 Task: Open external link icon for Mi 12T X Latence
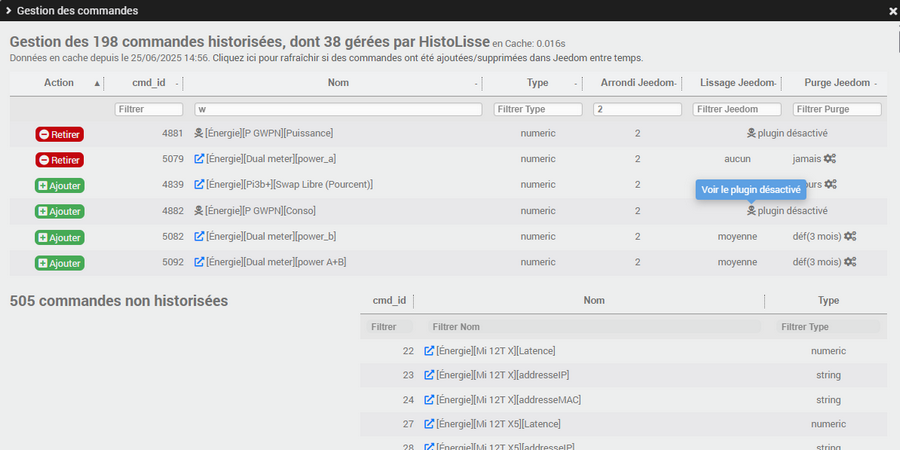[430, 351]
